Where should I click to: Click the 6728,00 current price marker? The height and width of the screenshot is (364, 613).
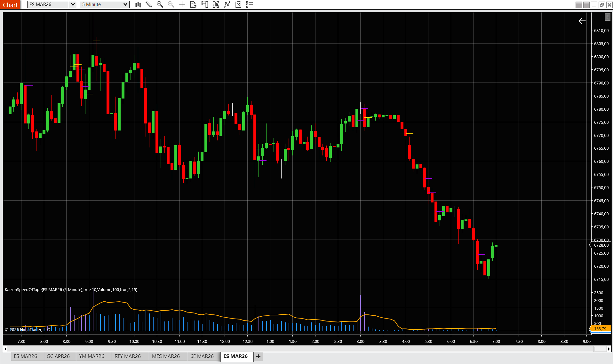(x=601, y=245)
